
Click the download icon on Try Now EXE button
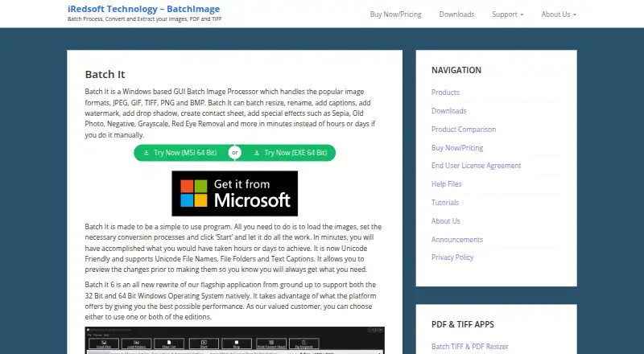coord(256,153)
